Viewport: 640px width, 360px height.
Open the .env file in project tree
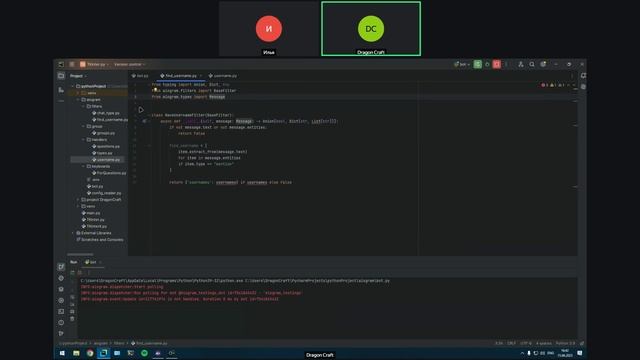point(93,180)
